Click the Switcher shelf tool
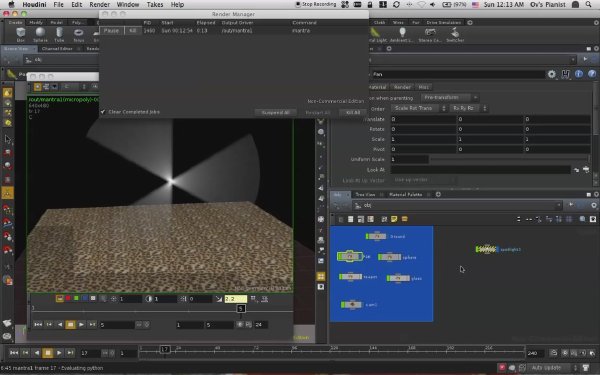Screen dimensions: 600x375 pyautogui.click(x=455, y=34)
